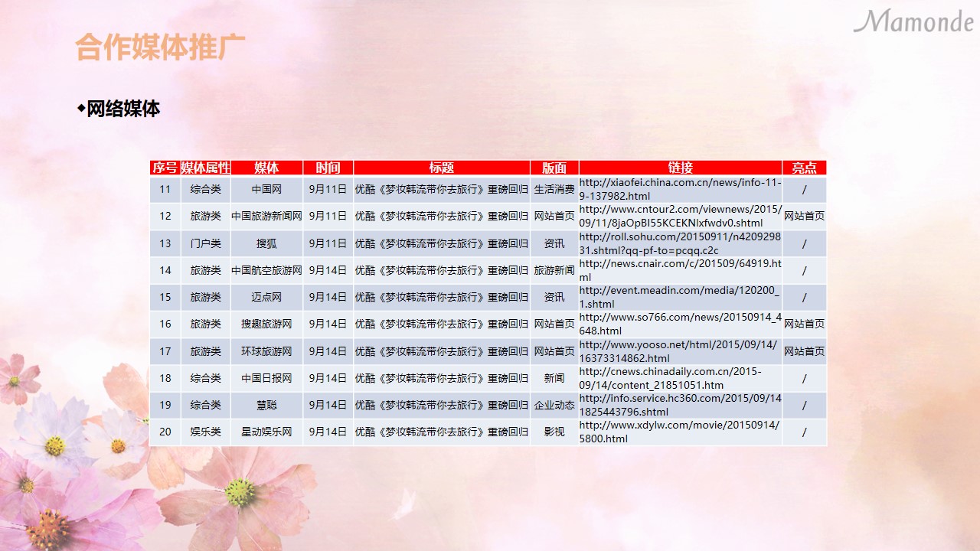The image size is (980, 551).
Task: Select the 娱乐类 category cell
Action: 206,432
